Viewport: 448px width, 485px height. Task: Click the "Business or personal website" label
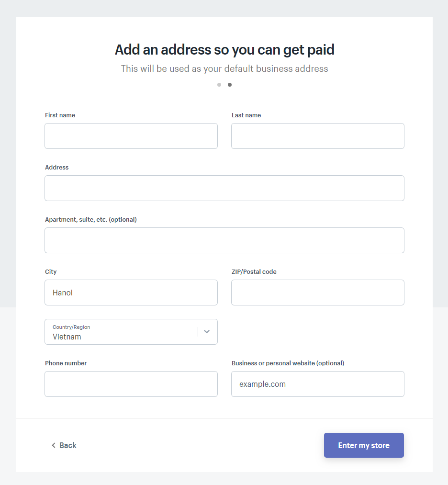(x=288, y=363)
